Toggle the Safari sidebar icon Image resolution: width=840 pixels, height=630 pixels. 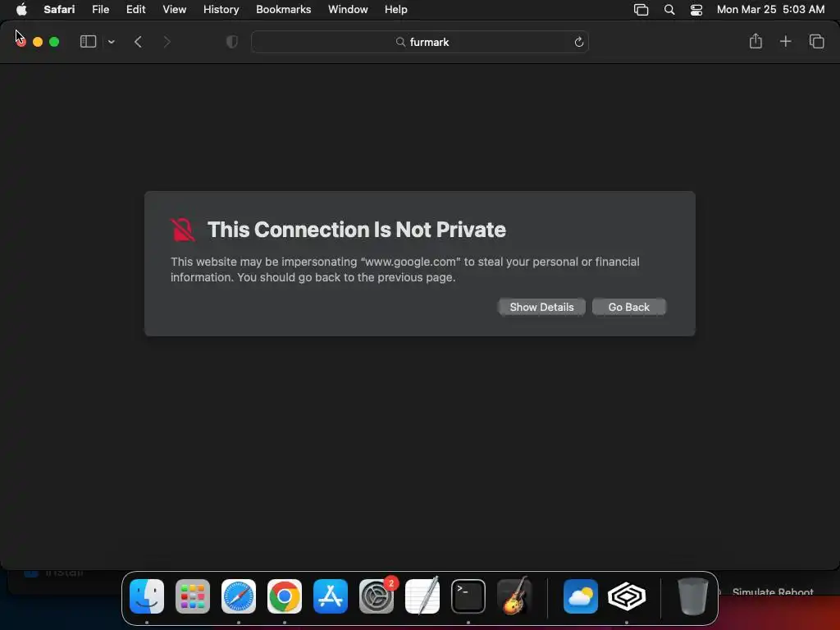click(x=88, y=42)
